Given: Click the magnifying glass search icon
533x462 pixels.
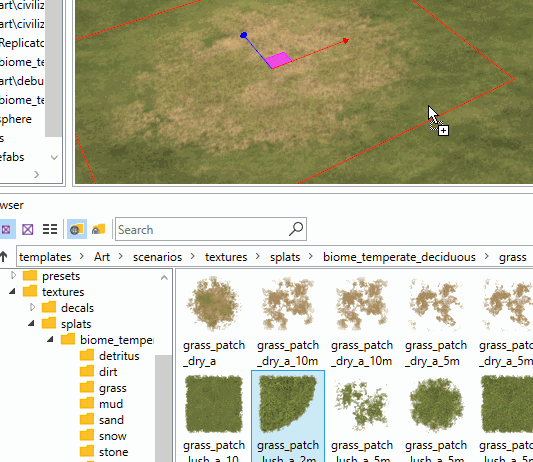Looking at the screenshot, I should point(295,229).
